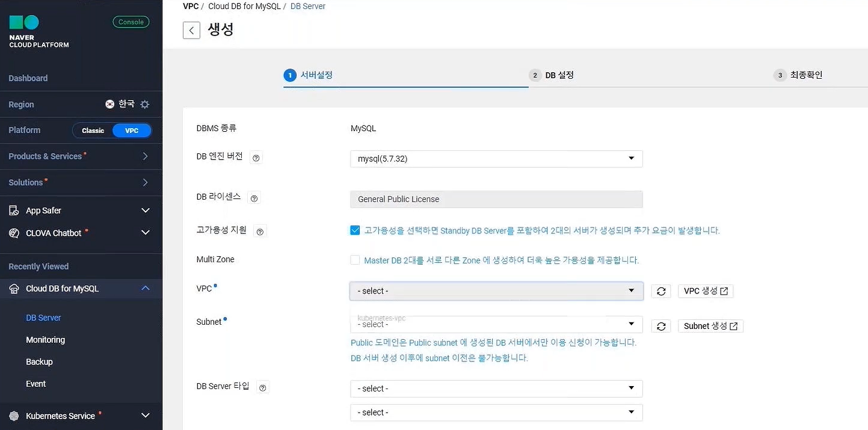Click step 2 circle for DB 설정

(535, 75)
